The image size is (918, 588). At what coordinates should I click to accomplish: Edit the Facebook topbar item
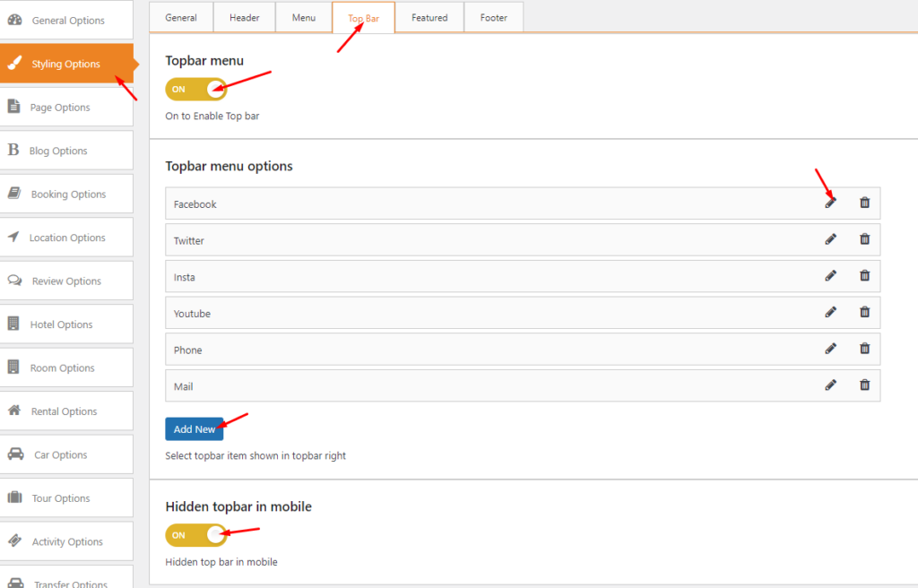(830, 203)
